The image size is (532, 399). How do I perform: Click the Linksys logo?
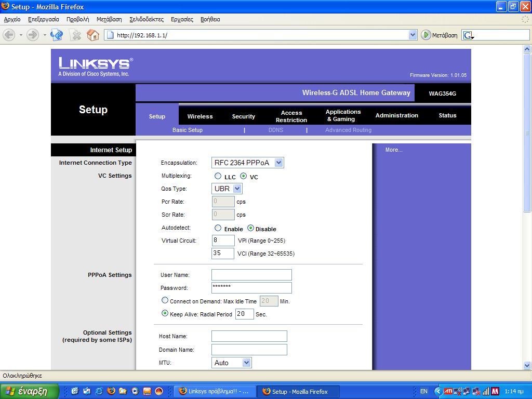pos(96,66)
